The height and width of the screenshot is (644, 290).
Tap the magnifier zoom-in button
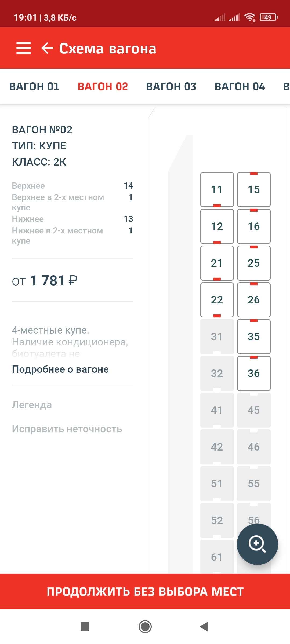tap(257, 544)
